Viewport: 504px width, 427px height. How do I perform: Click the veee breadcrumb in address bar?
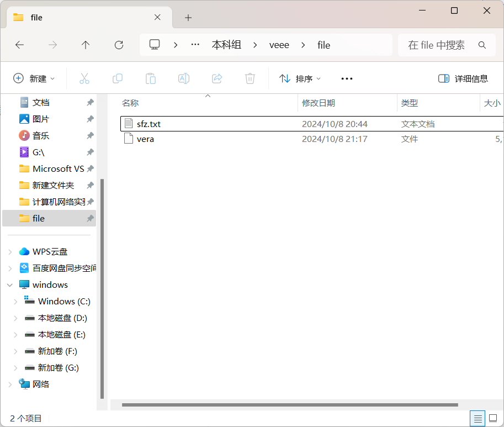coord(279,45)
